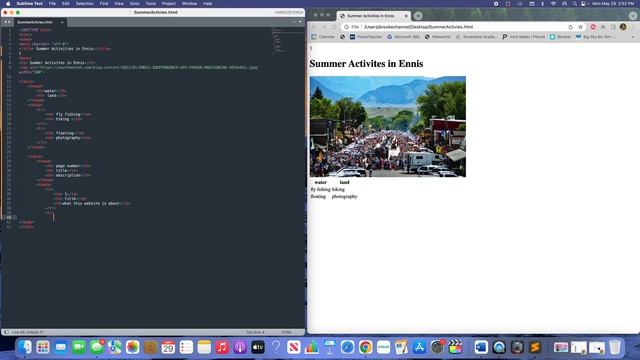Reload the page in Chrome
Viewport: 640px width, 360px height.
(x=334, y=27)
